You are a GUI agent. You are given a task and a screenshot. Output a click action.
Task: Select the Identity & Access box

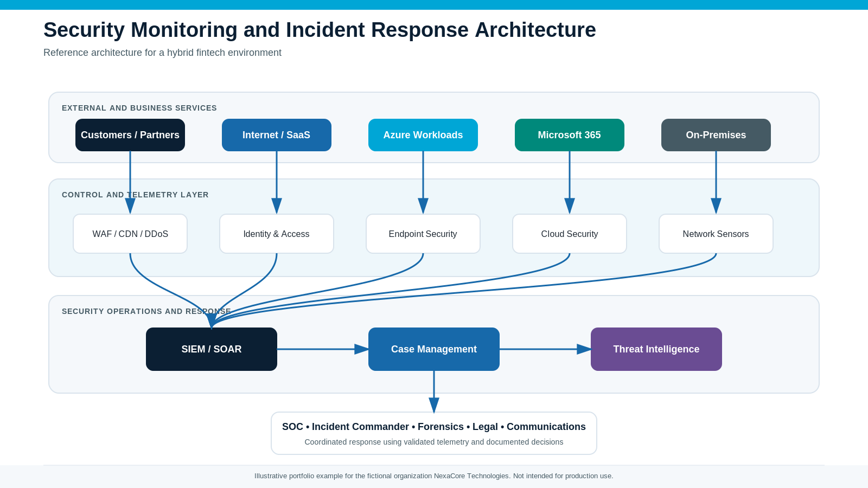click(277, 234)
